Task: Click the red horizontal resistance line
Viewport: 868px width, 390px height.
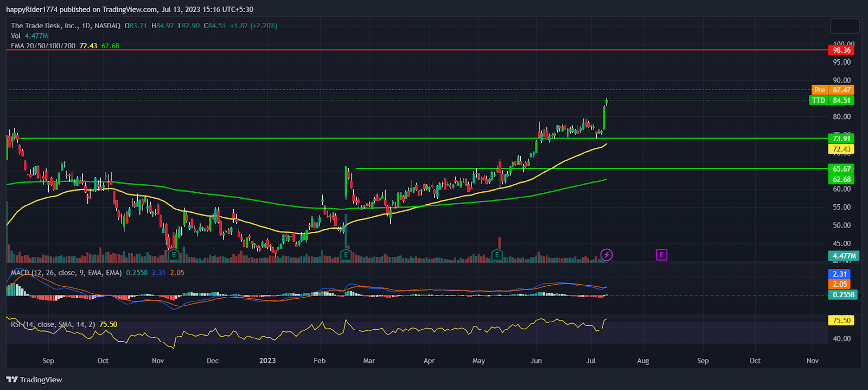Action: coord(418,50)
